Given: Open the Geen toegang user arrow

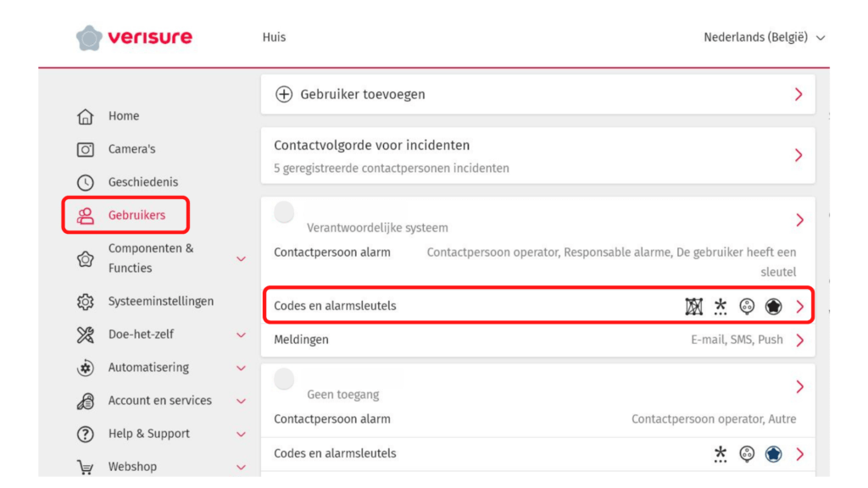Looking at the screenshot, I should pyautogui.click(x=798, y=386).
